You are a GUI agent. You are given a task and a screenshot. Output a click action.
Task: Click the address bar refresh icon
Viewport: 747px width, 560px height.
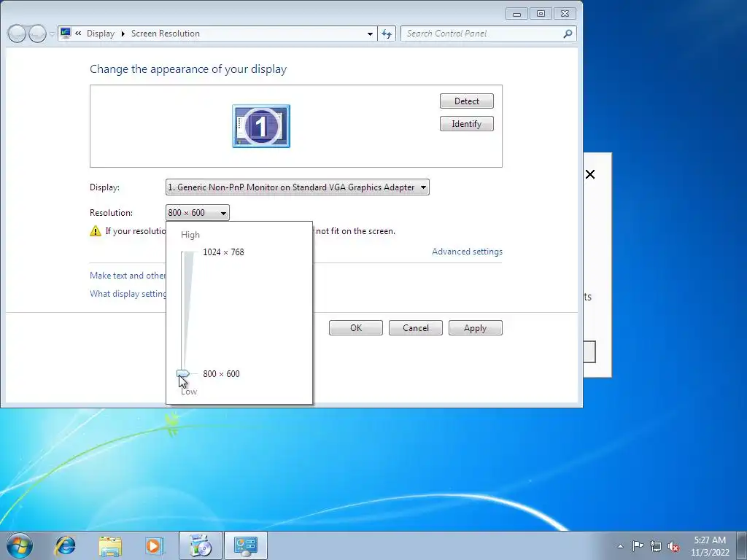coord(387,34)
